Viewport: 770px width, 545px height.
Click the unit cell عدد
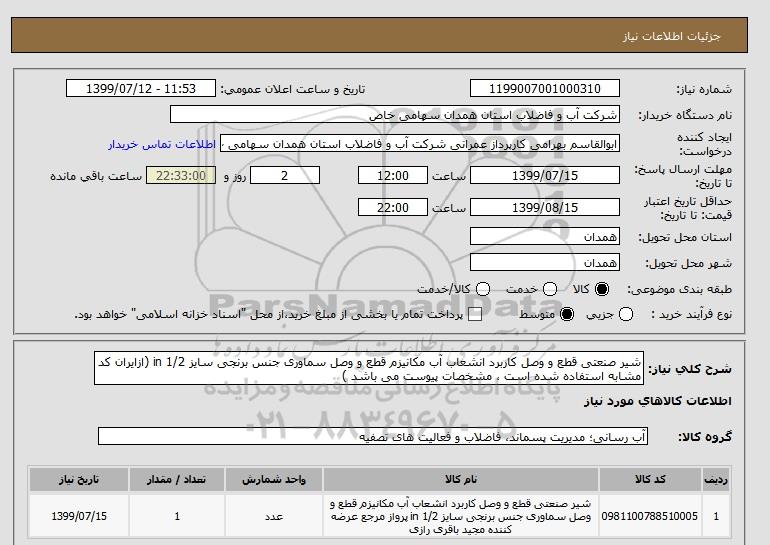pos(274,516)
